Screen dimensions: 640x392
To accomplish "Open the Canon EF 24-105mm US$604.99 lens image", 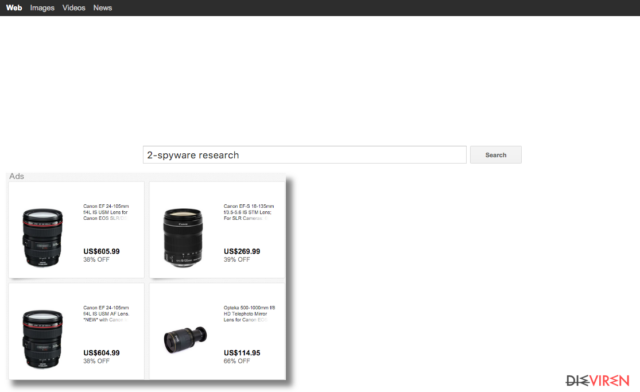I will [43, 339].
